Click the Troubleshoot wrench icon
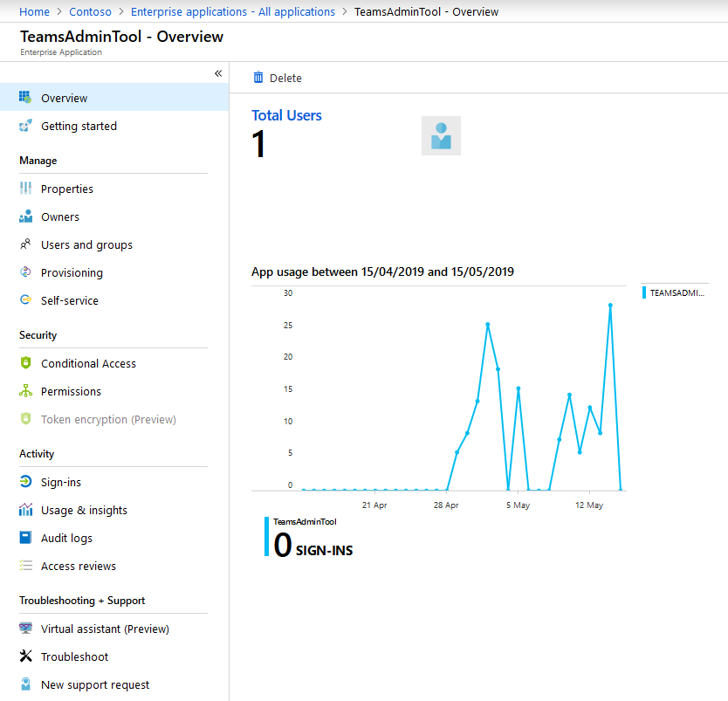Image resolution: width=728 pixels, height=701 pixels. 25,656
